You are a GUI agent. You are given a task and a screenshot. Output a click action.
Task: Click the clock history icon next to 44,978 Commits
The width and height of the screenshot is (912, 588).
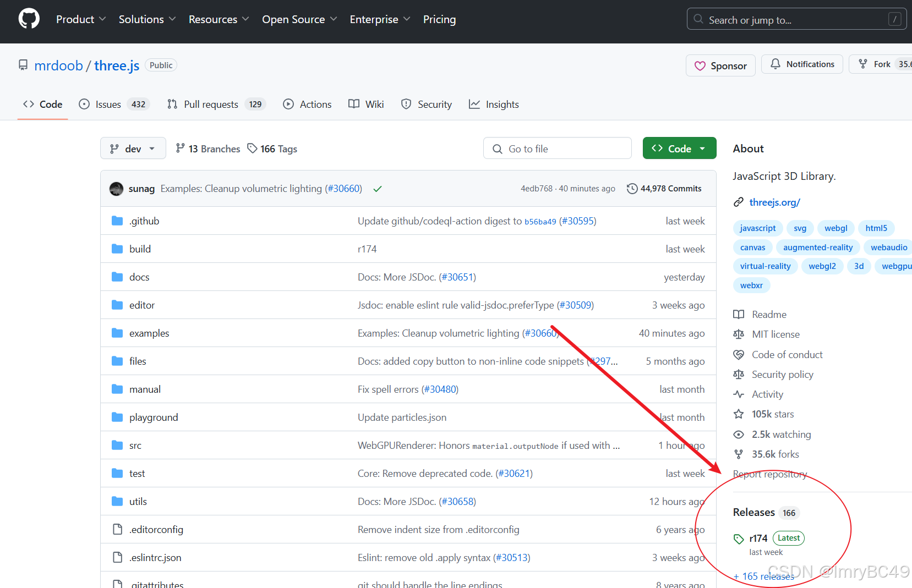tap(632, 189)
